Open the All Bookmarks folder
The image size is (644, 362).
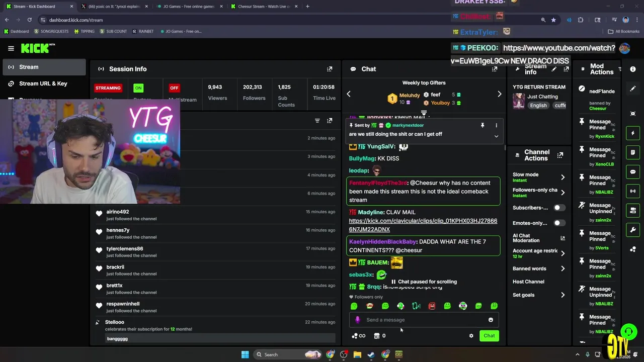(x=624, y=31)
